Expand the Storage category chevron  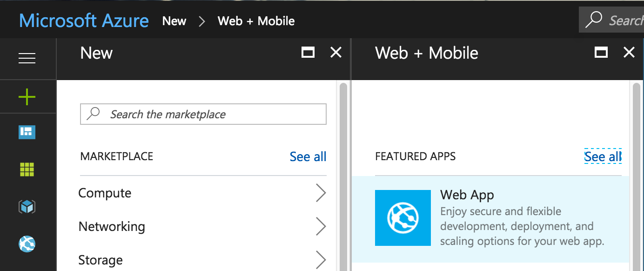(321, 260)
